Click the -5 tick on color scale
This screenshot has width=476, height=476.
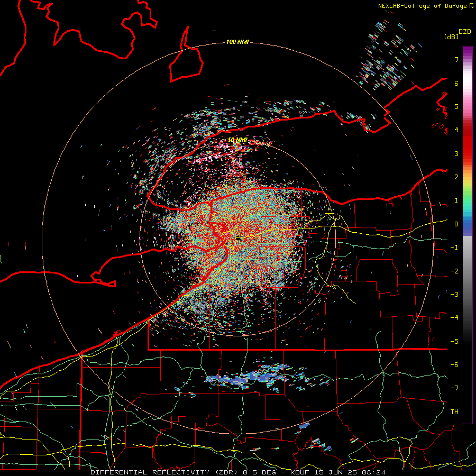coord(454,341)
